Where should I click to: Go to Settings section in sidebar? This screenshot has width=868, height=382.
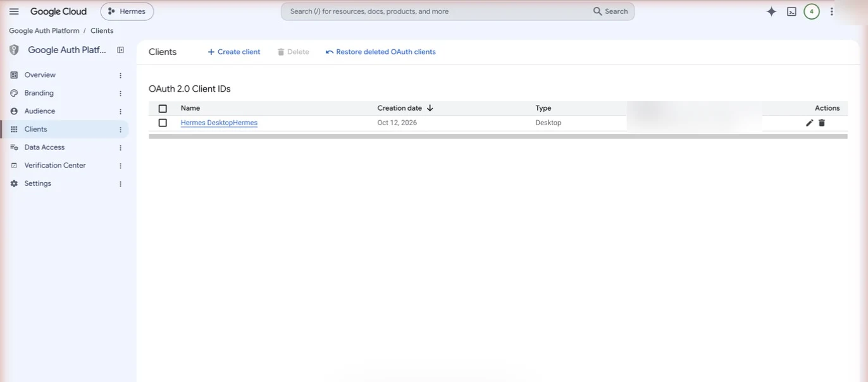38,183
